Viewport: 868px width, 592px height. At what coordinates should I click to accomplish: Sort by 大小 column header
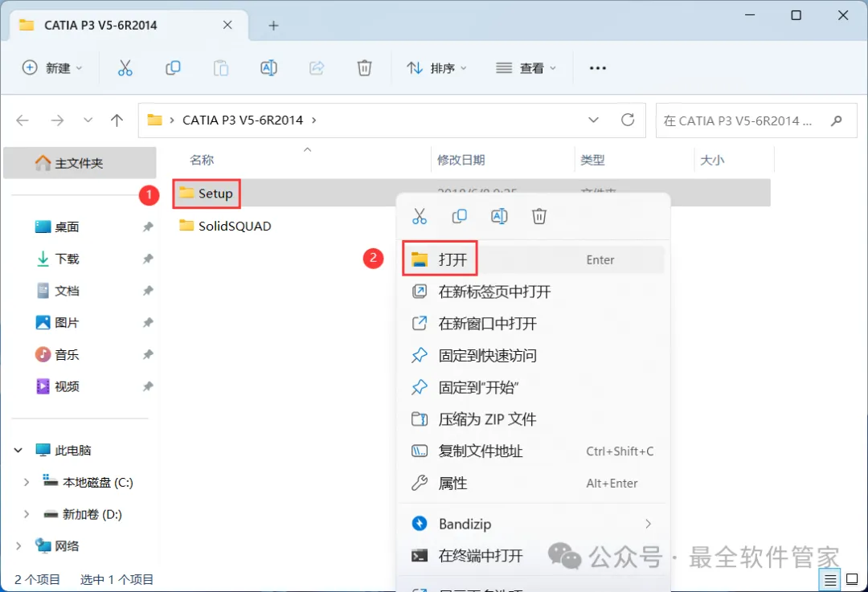[734, 160]
